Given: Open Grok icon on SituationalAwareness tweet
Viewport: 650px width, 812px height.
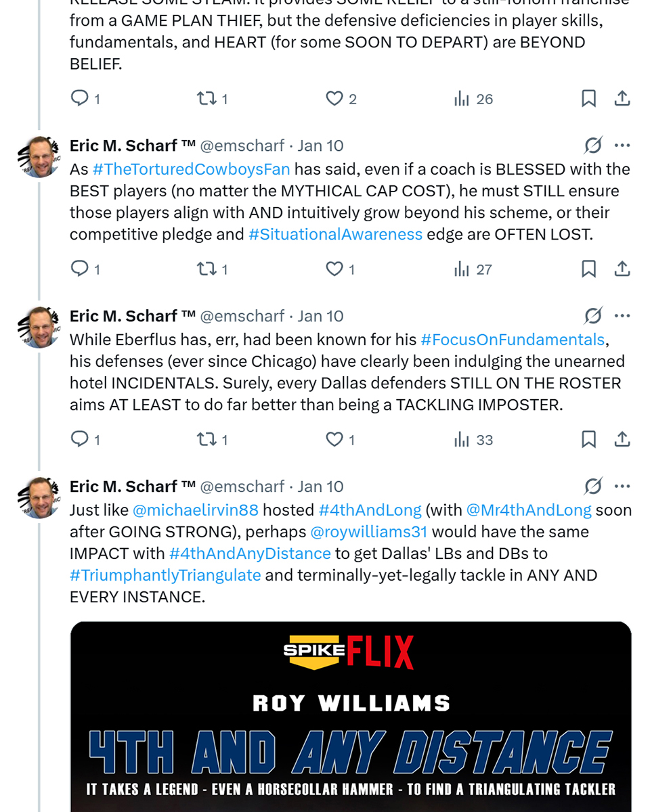Looking at the screenshot, I should click(x=593, y=145).
